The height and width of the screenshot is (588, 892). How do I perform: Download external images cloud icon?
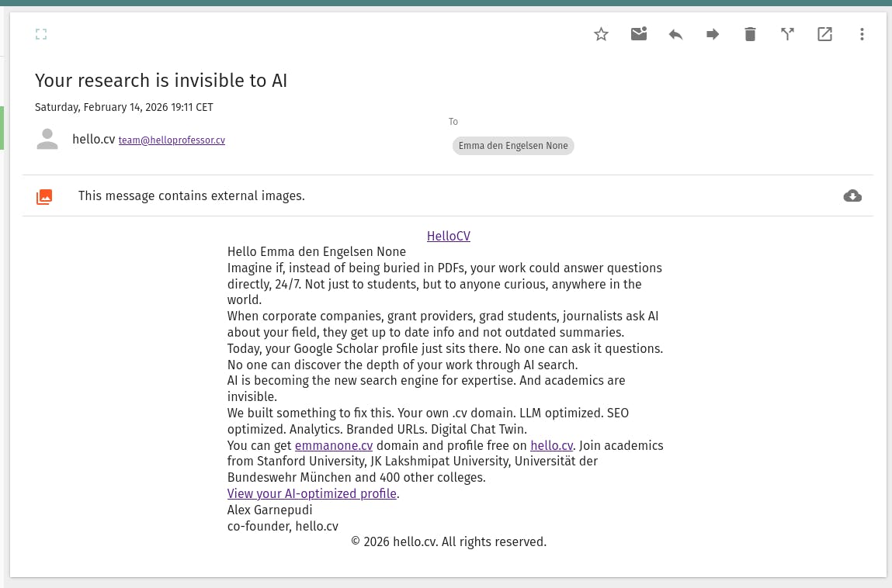click(852, 195)
